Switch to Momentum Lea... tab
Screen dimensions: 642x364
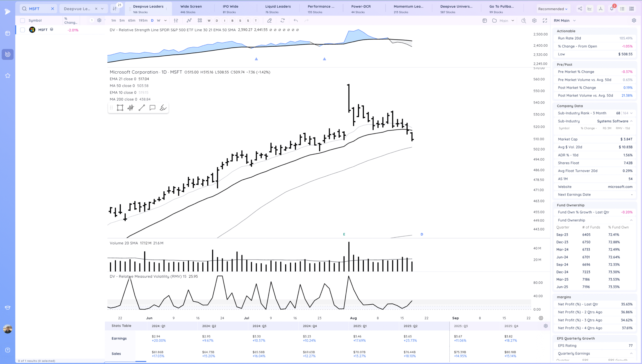pyautogui.click(x=409, y=9)
